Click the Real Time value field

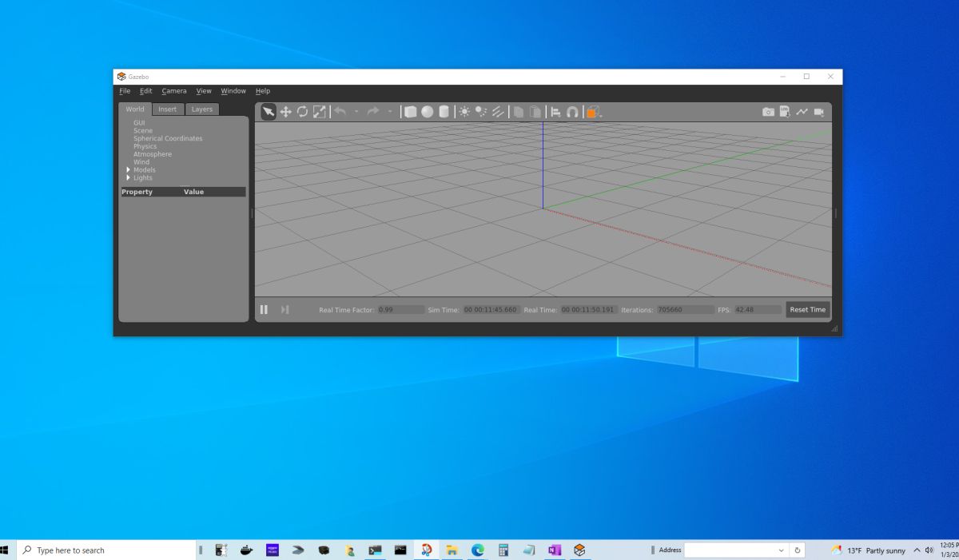point(589,309)
